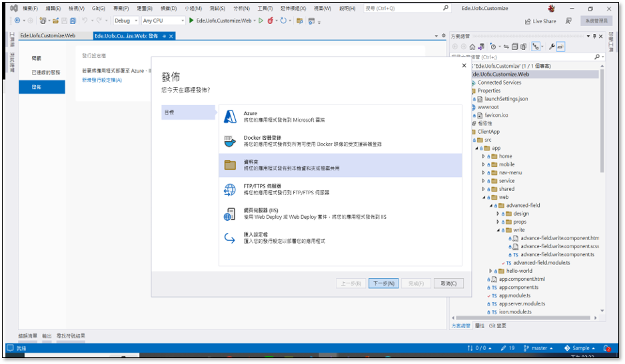Click the 下一步(N) button
This screenshot has width=625, height=364.
click(x=383, y=283)
